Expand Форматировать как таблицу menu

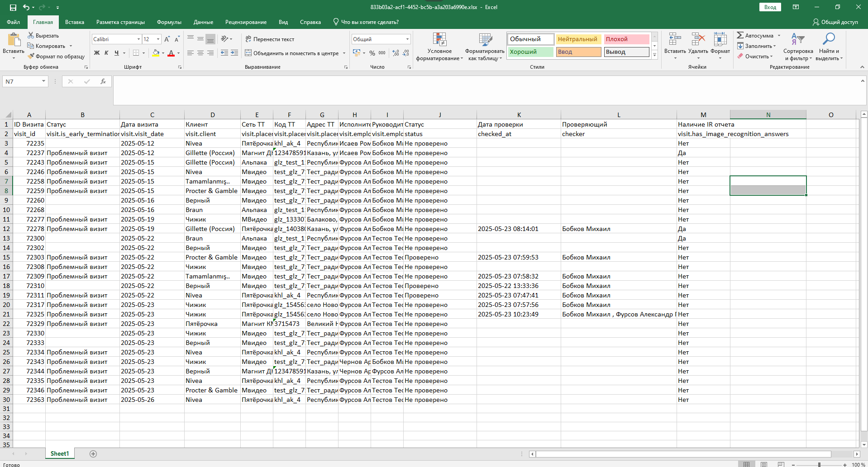pyautogui.click(x=485, y=47)
